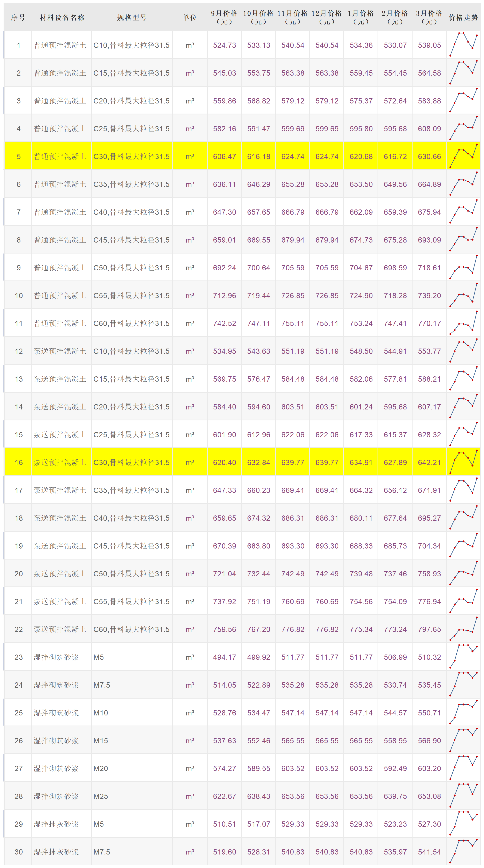484x868 pixels.
Task: Select the 湿拌抹灰砂浆 name in row 29
Action: click(56, 824)
